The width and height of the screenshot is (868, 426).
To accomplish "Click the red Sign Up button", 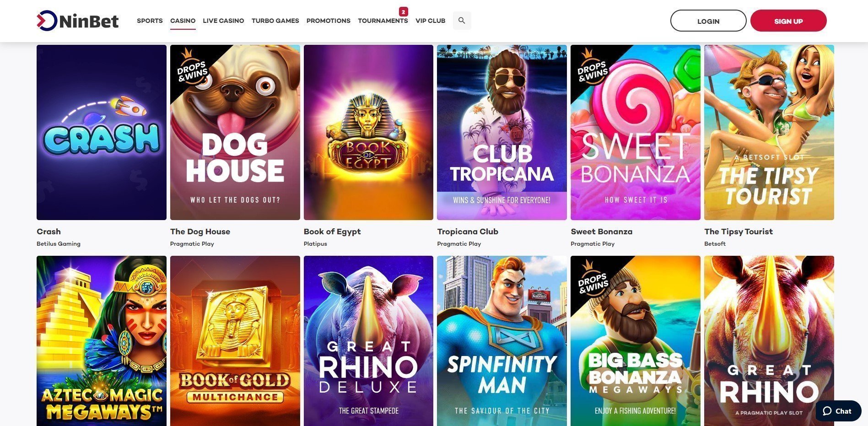I will pyautogui.click(x=788, y=21).
